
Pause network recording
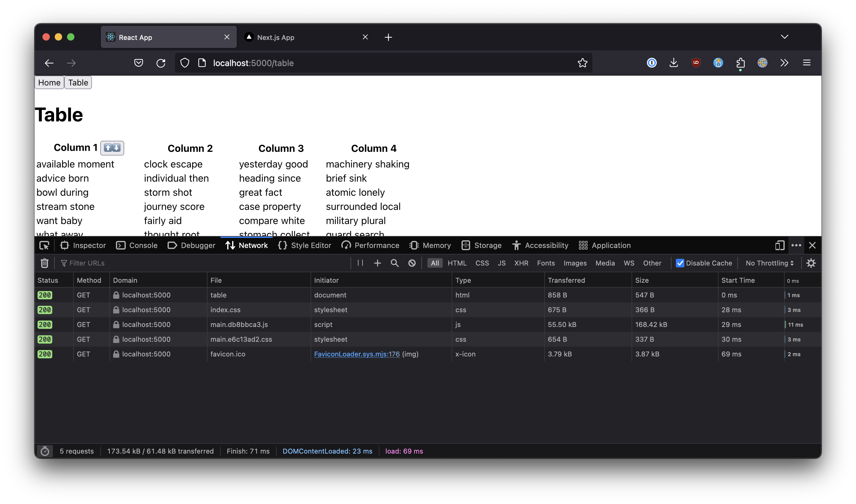tap(360, 263)
